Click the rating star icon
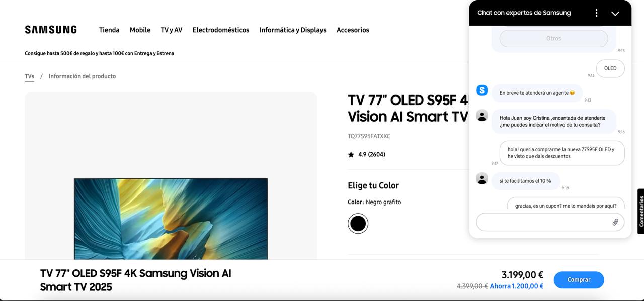644x301 pixels. point(351,155)
